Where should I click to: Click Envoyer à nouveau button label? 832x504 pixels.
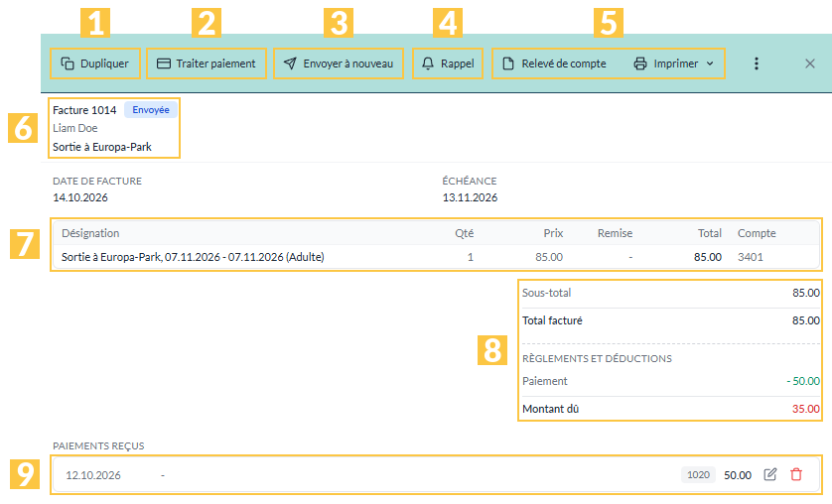348,63
